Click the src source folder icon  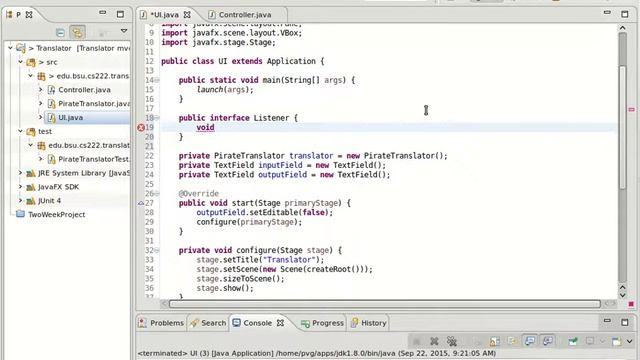pyautogui.click(x=31, y=62)
